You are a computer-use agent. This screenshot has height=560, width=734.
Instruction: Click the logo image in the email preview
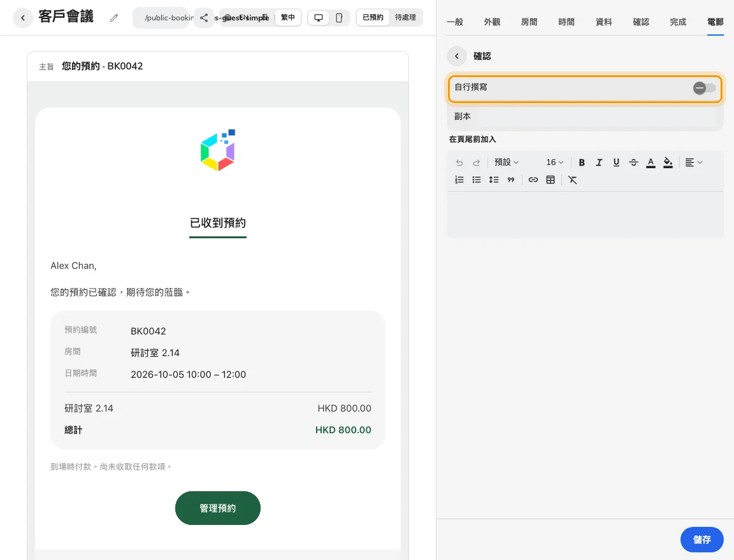218,150
